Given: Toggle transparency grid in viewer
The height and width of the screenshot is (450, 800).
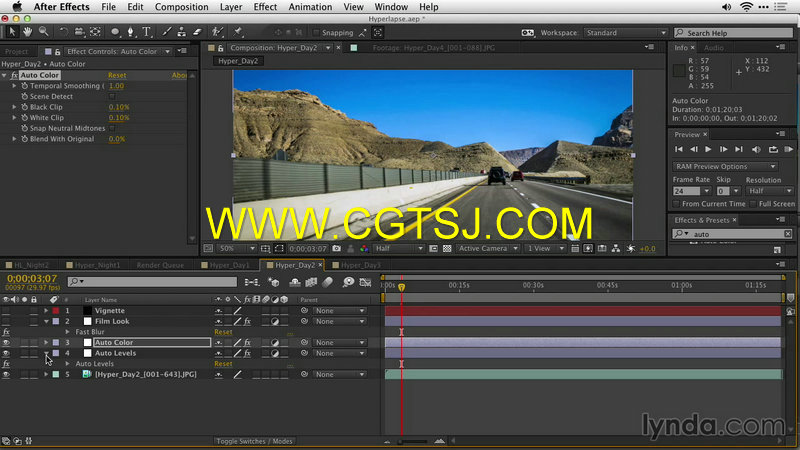Looking at the screenshot, I should click(447, 248).
